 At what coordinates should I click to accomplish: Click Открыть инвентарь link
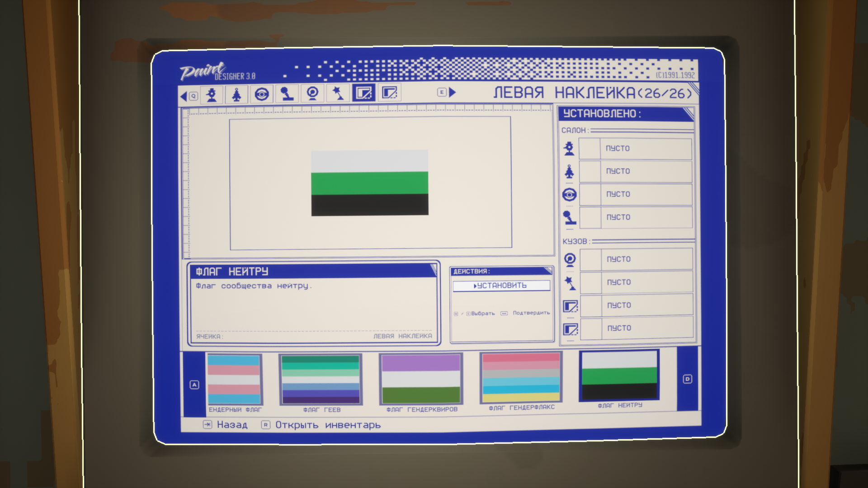point(327,425)
